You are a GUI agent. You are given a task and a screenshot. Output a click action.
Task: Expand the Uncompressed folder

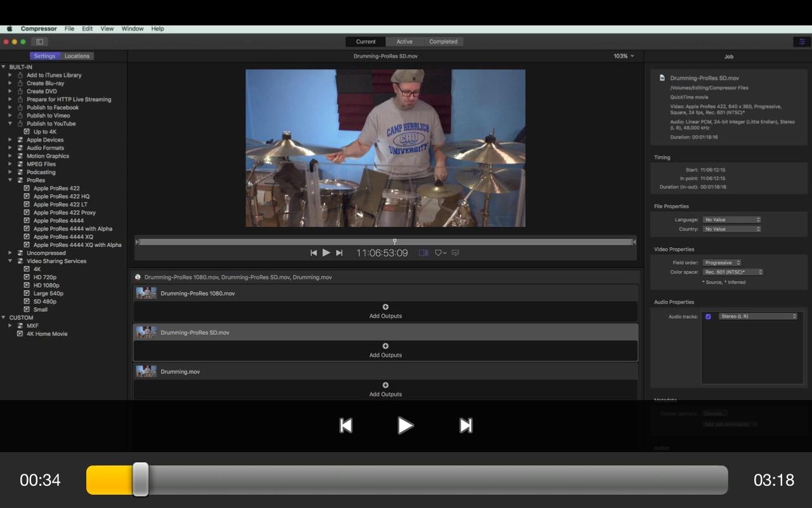(x=10, y=253)
